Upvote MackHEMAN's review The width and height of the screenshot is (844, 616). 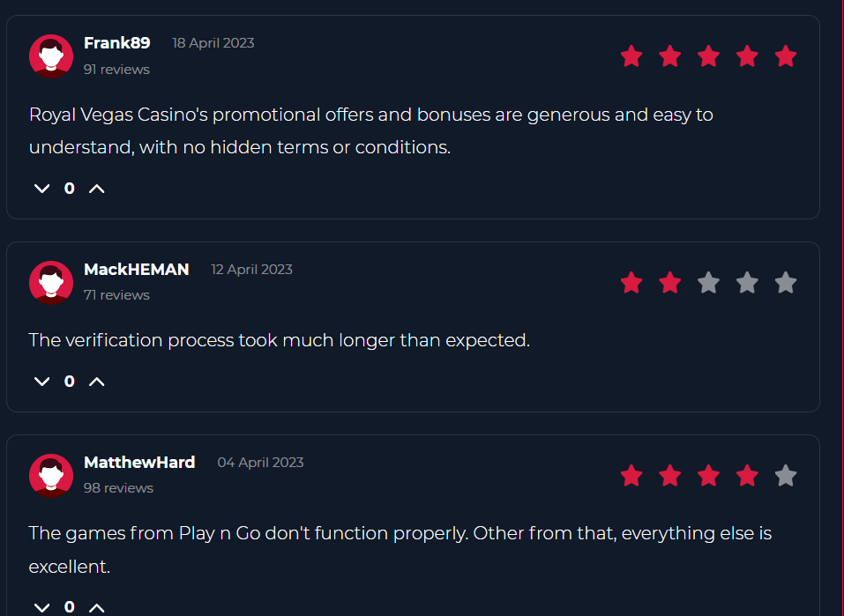[97, 381]
